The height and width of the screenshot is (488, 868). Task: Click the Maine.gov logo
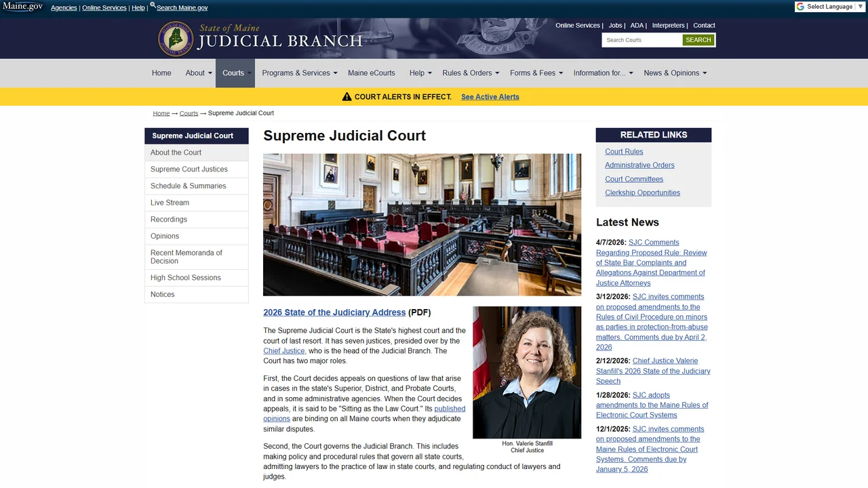click(22, 7)
